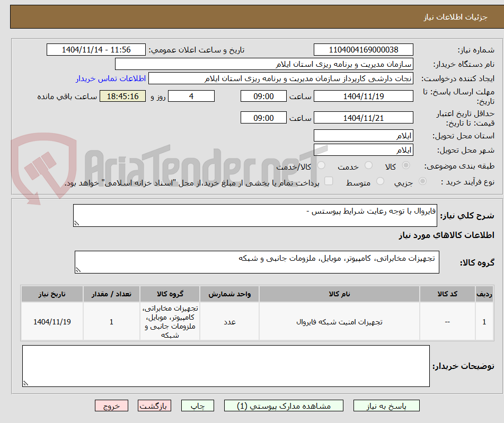Click the ایجاد کننده درخواست field

pyautogui.click(x=280, y=78)
